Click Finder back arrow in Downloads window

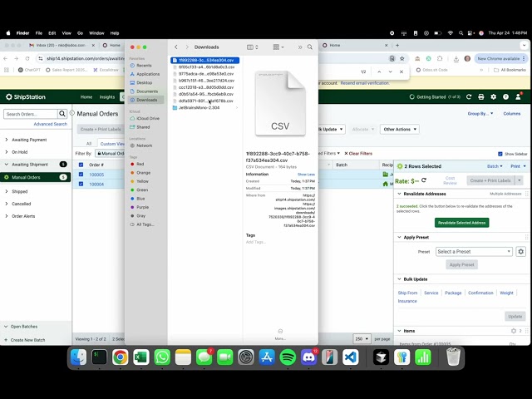pos(175,47)
